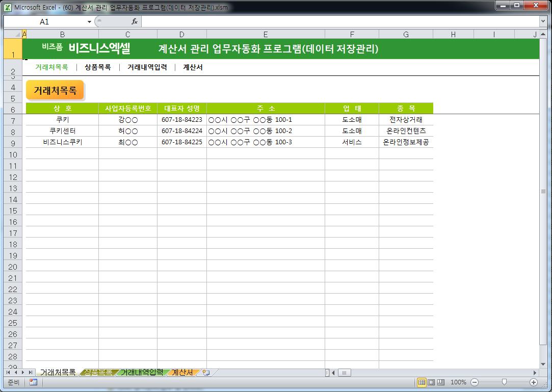The image size is (552, 392).
Task: Switch to the 상품목록 sheet tab
Action: pyautogui.click(x=98, y=372)
